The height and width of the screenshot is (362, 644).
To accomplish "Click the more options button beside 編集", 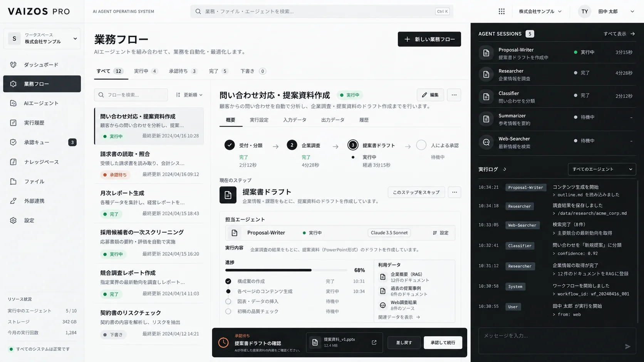I will (454, 95).
